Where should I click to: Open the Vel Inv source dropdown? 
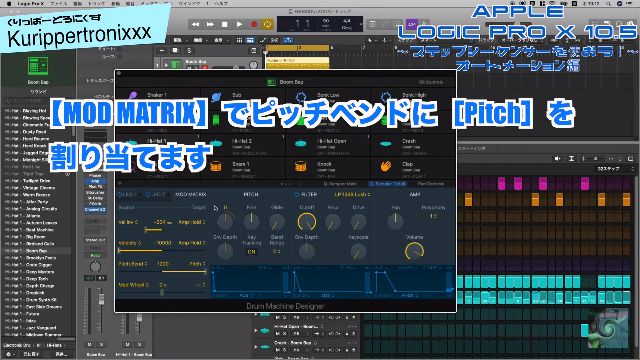coord(128,222)
